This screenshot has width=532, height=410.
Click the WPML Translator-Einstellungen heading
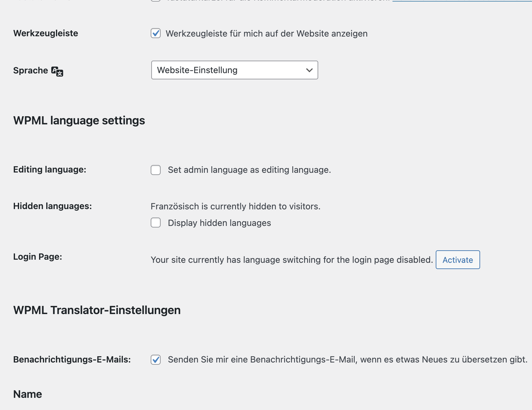pos(97,310)
